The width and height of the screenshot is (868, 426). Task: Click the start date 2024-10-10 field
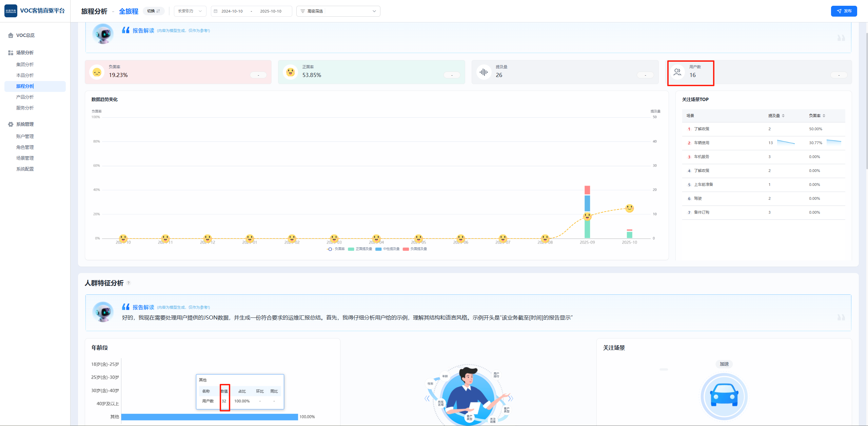point(232,11)
